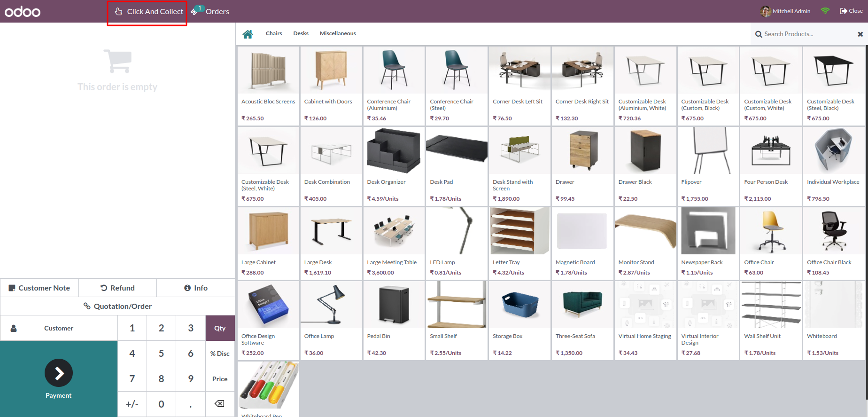Add Desk Organizer to the cart

point(394,166)
